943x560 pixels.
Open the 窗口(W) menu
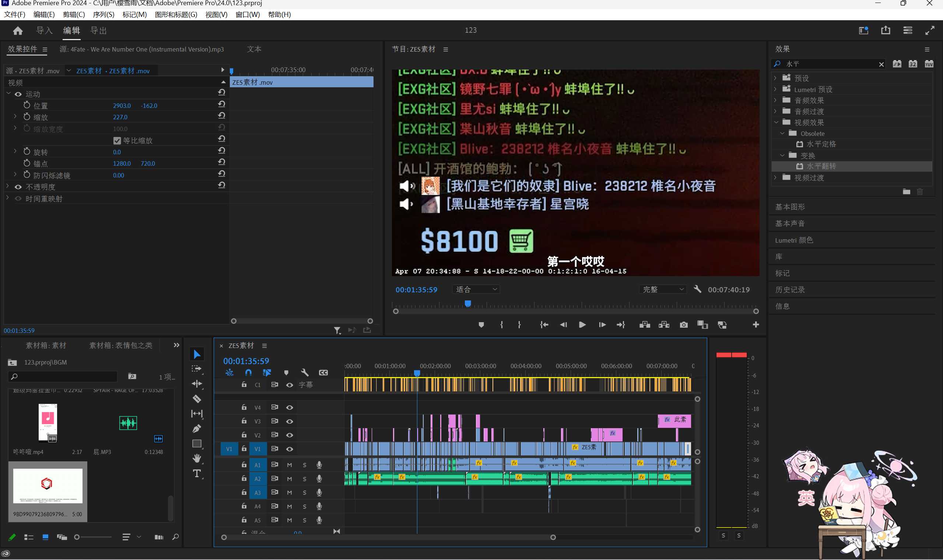(248, 14)
